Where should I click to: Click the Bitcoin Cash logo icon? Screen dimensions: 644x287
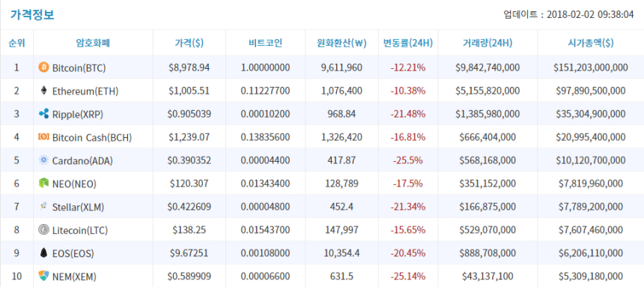[43, 137]
